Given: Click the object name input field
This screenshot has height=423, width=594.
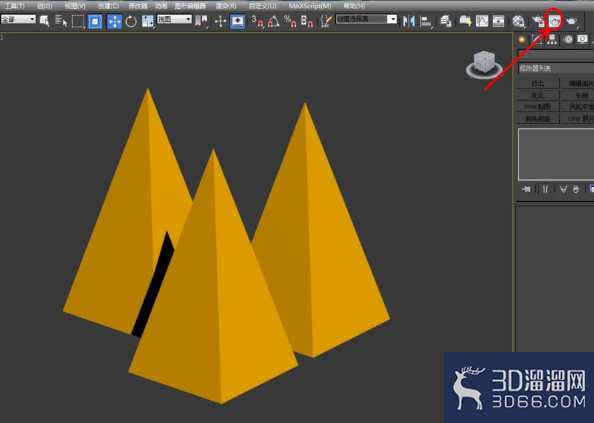Looking at the screenshot, I should coord(555,54).
